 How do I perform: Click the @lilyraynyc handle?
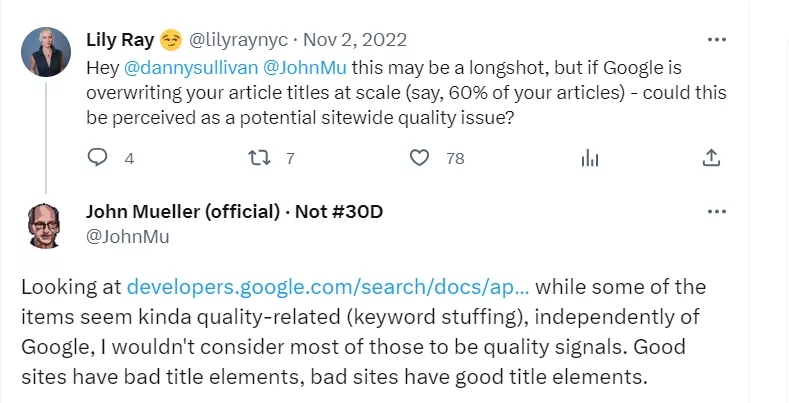point(238,40)
